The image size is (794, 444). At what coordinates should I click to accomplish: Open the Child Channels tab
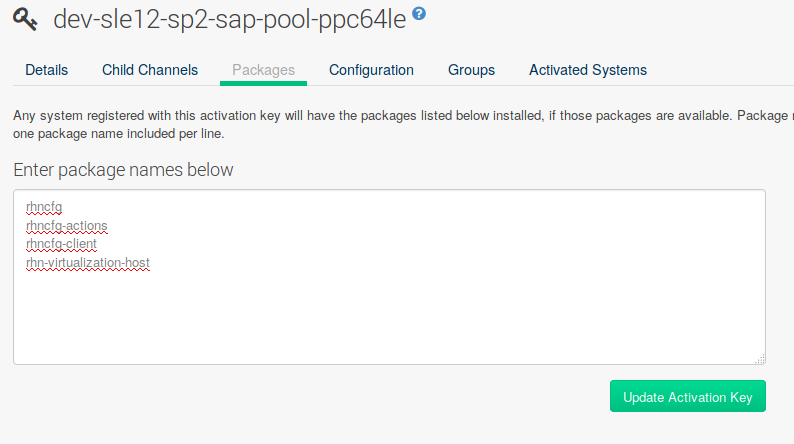tap(150, 70)
